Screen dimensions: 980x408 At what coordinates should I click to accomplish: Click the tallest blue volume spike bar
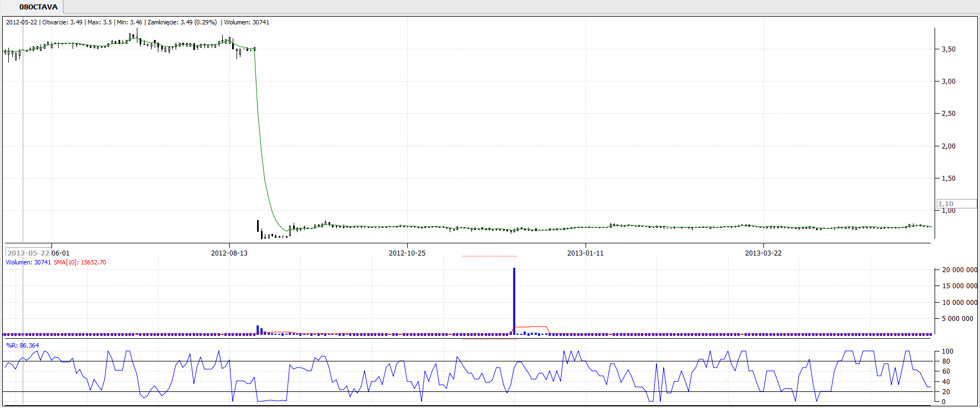(514, 301)
